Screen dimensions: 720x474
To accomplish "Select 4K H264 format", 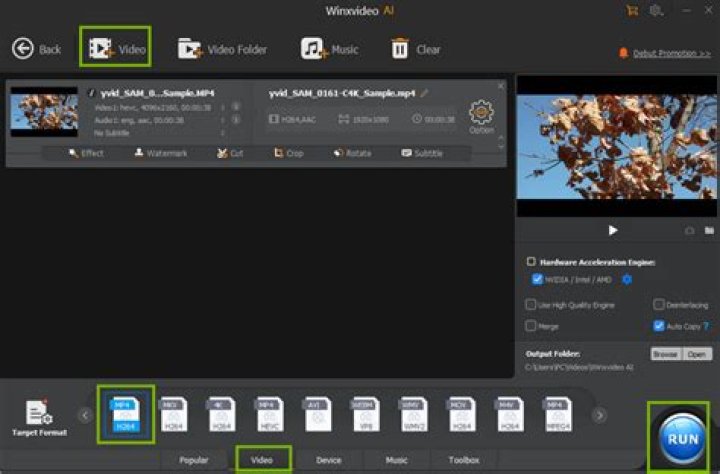I will tap(222, 414).
